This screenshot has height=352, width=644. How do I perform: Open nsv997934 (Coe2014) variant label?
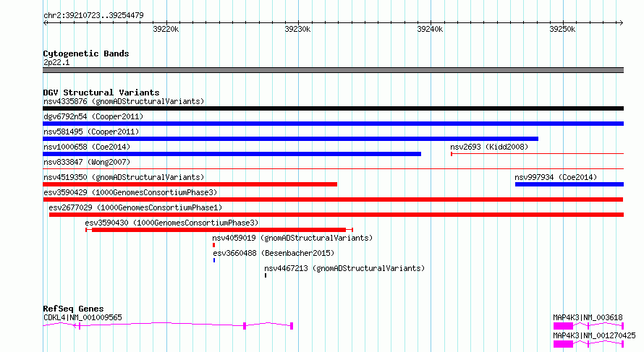click(556, 177)
